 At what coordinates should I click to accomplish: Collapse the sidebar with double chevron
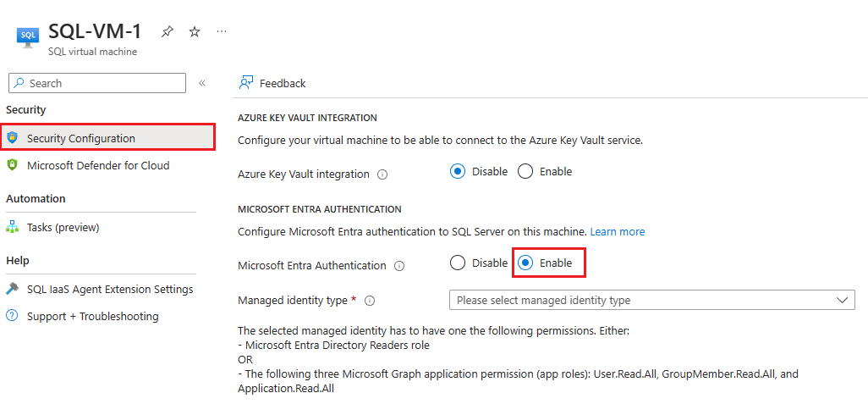tap(202, 83)
